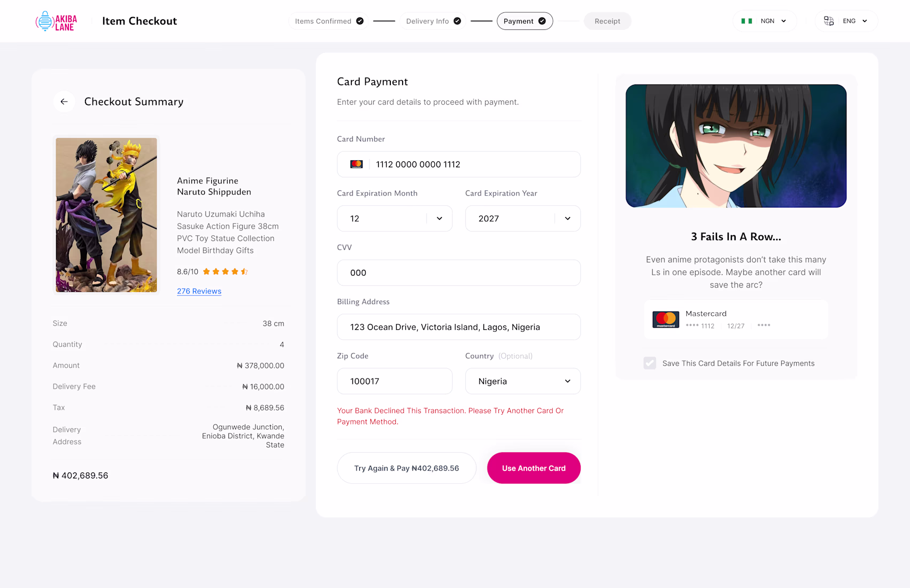Click the Quantity value 4
This screenshot has width=910, height=588.
click(282, 345)
